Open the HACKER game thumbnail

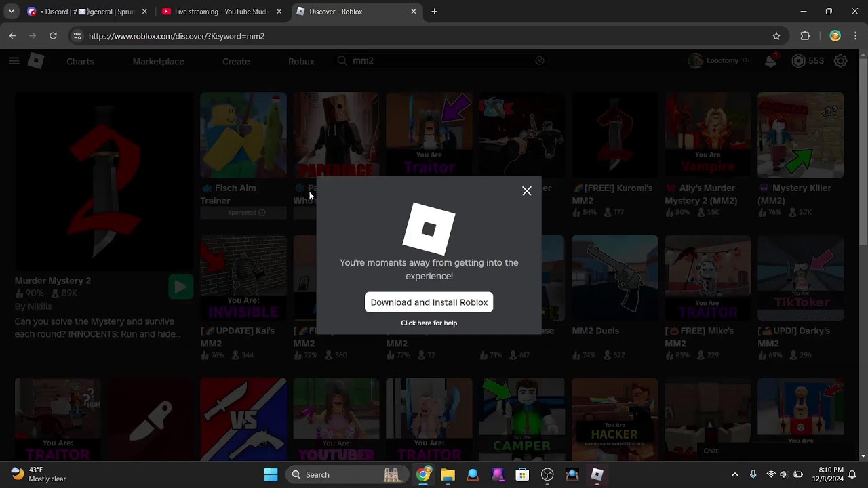pos(614,420)
